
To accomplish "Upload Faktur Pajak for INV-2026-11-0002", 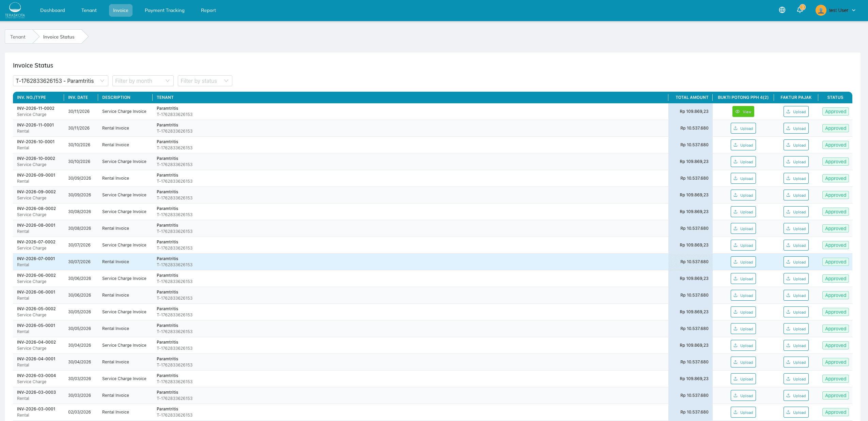I will pyautogui.click(x=796, y=112).
